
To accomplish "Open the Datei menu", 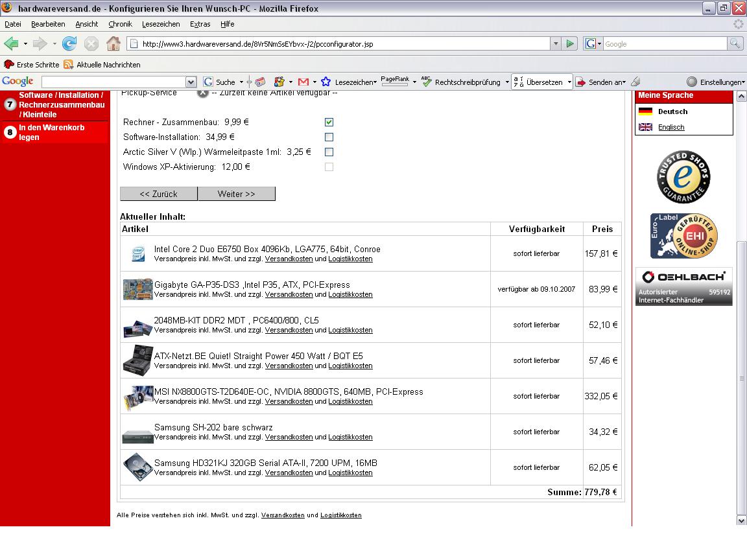I will pos(13,24).
